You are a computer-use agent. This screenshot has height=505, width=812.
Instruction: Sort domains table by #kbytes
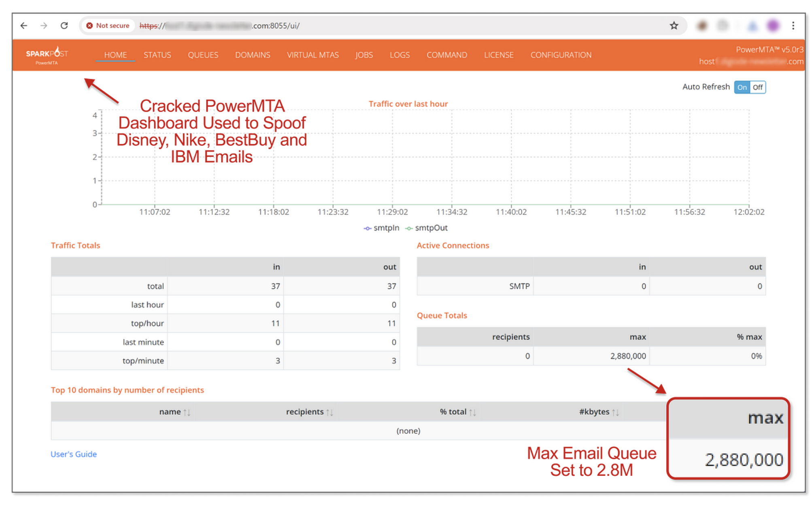coord(599,412)
